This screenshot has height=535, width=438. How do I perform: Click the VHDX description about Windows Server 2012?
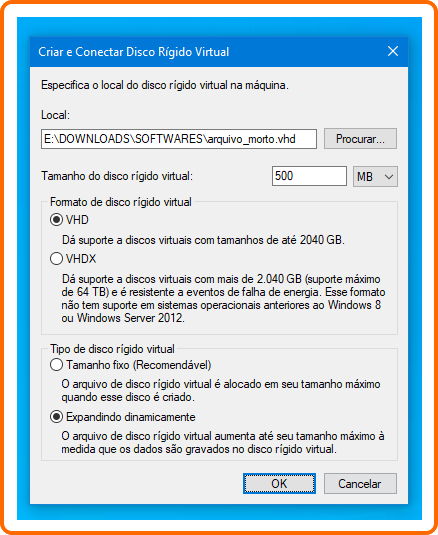[223, 299]
